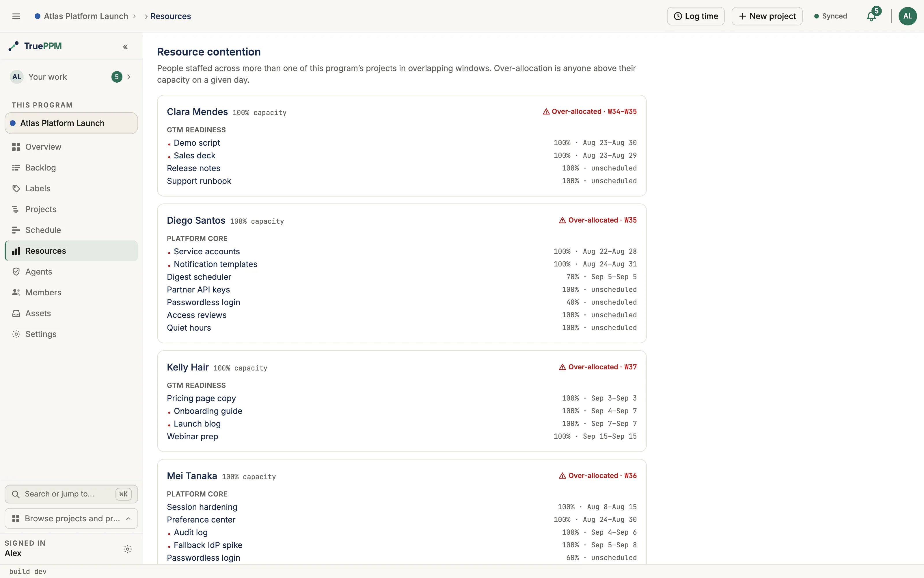Open the Fallback IdP spike task
The image size is (924, 578).
(208, 545)
